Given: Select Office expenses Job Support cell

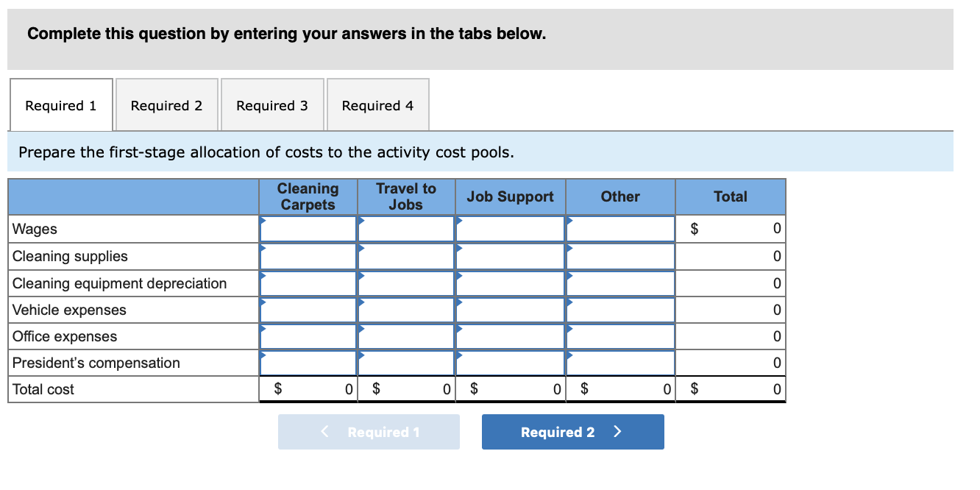Looking at the screenshot, I should pos(511,336).
